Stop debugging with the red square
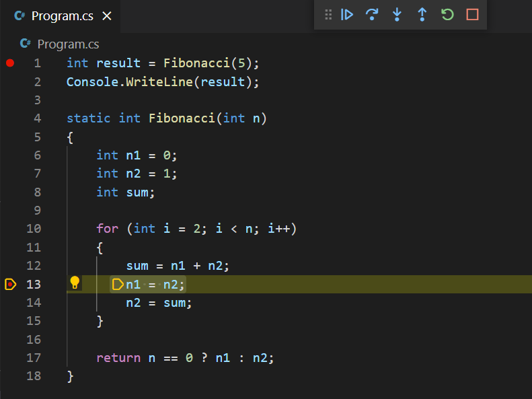 tap(472, 14)
